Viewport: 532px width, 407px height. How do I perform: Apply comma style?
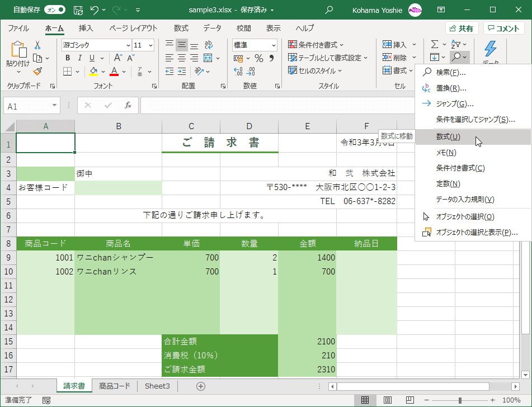(271, 58)
